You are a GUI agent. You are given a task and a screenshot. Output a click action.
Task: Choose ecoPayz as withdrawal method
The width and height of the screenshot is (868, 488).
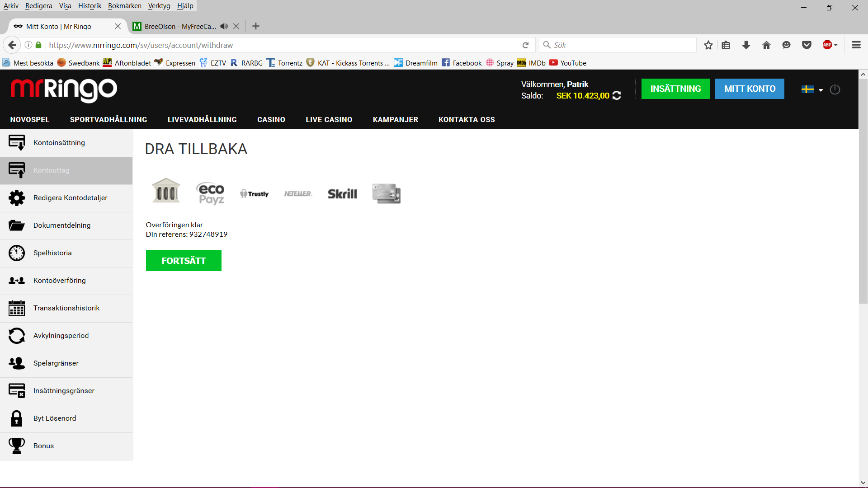211,193
